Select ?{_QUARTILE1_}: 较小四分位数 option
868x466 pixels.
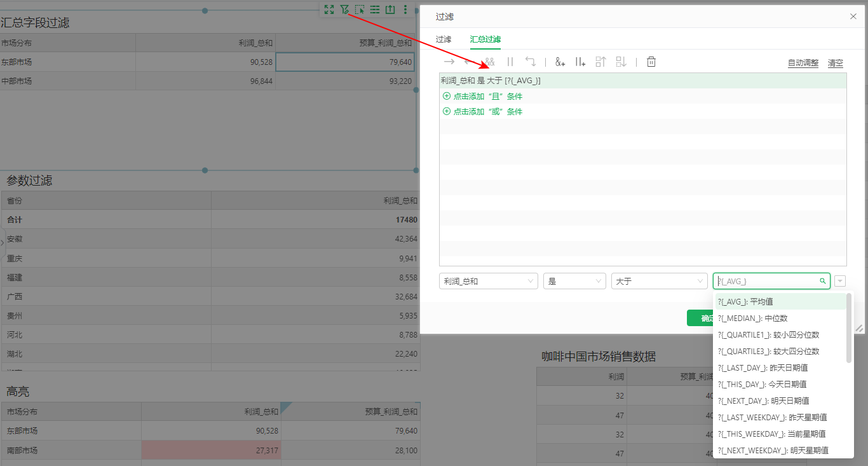pos(780,334)
